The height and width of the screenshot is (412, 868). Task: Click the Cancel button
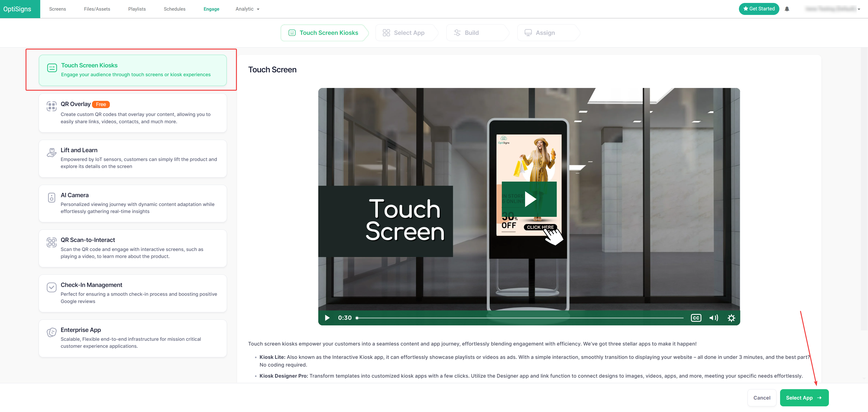[x=762, y=398]
